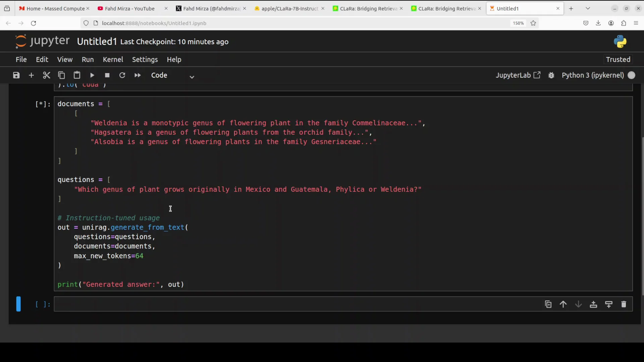Save the notebook with the save icon

tap(16, 75)
